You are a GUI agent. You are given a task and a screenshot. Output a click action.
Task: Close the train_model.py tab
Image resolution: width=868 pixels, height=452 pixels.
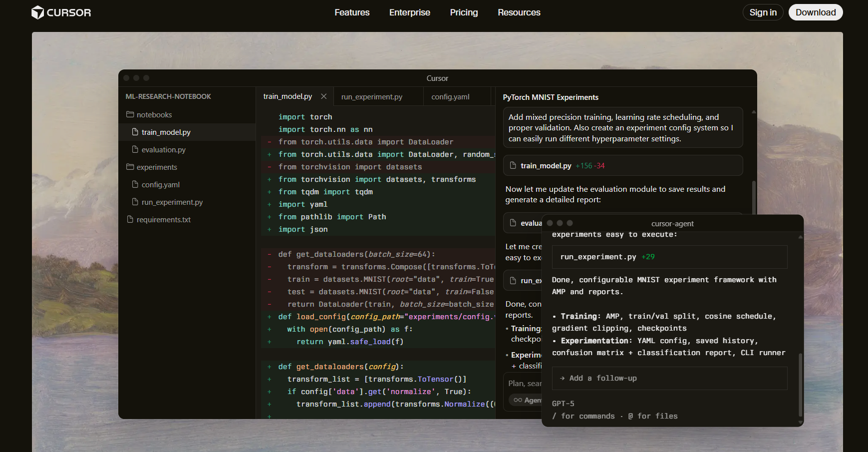[x=324, y=96]
